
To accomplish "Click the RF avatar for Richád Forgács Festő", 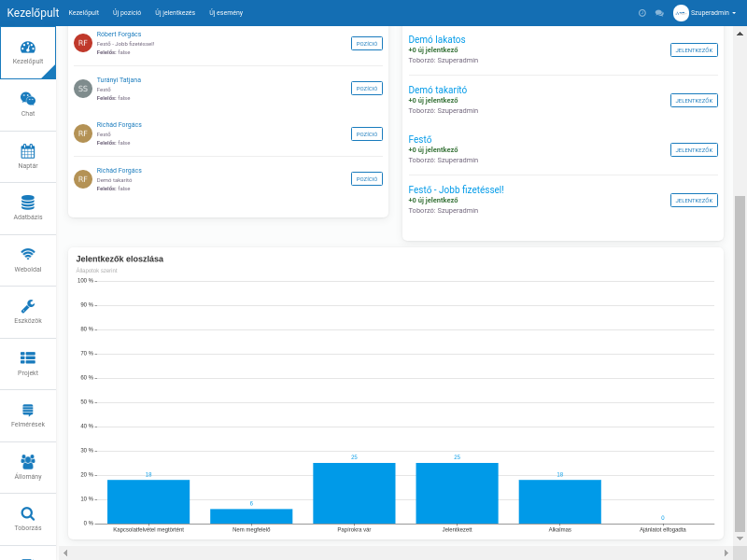I will pyautogui.click(x=83, y=133).
